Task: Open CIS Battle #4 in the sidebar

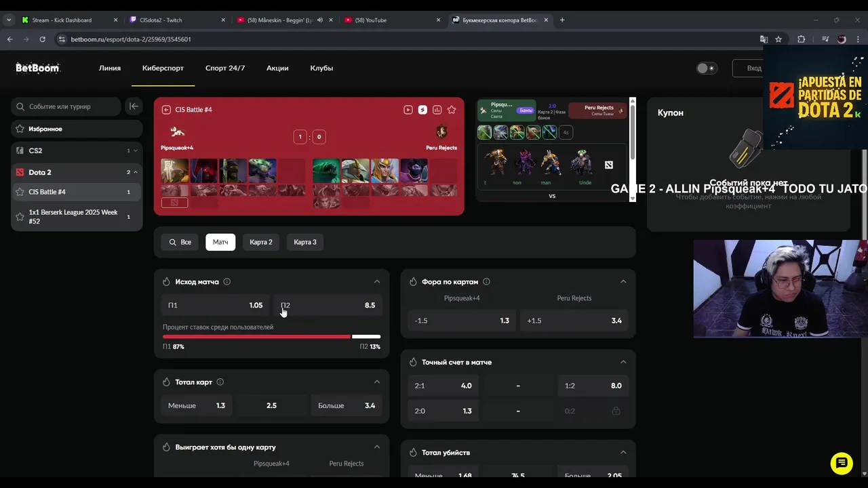Action: (77, 192)
